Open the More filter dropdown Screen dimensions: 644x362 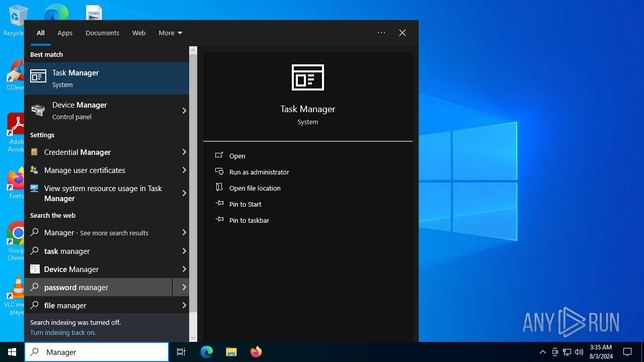pyautogui.click(x=171, y=33)
